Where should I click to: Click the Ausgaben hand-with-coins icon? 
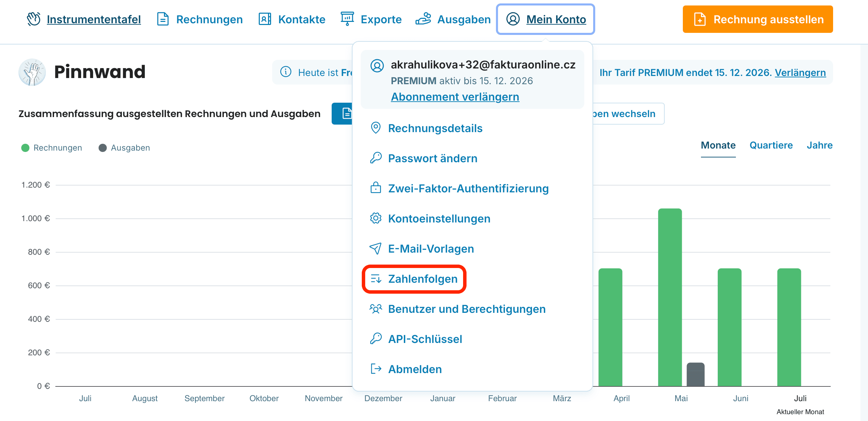423,19
